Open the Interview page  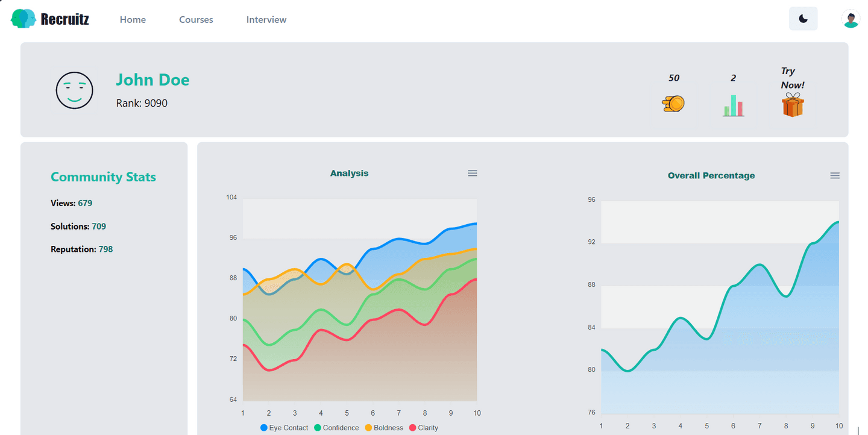click(266, 20)
